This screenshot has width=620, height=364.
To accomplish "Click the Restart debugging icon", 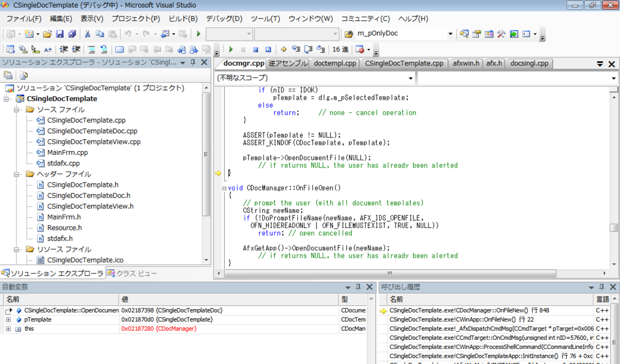I will tap(268, 50).
